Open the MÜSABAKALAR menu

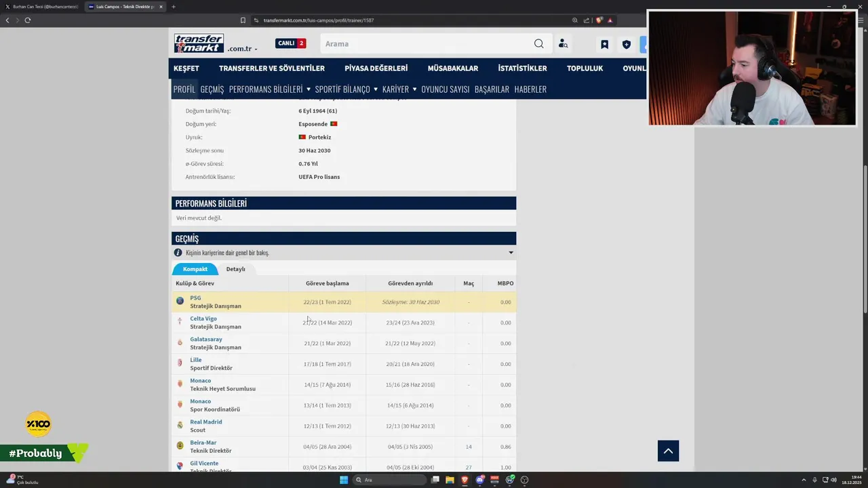point(453,68)
